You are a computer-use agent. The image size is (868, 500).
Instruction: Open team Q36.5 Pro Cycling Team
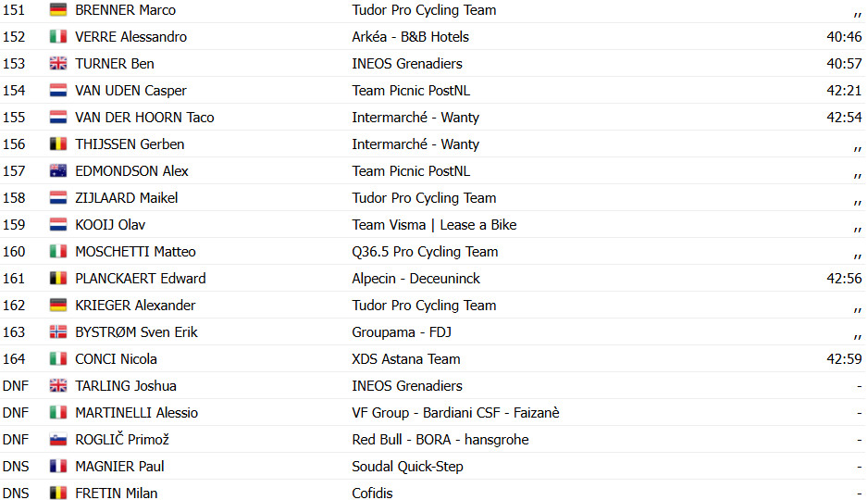(x=425, y=252)
